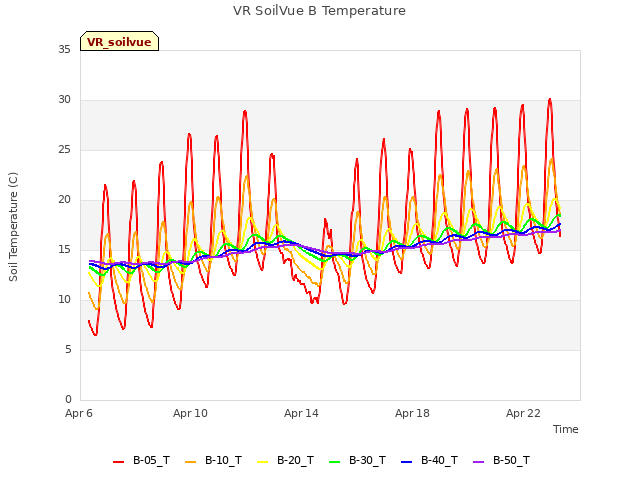Click the Time axis label
The height and width of the screenshot is (480, 640).
tap(566, 429)
